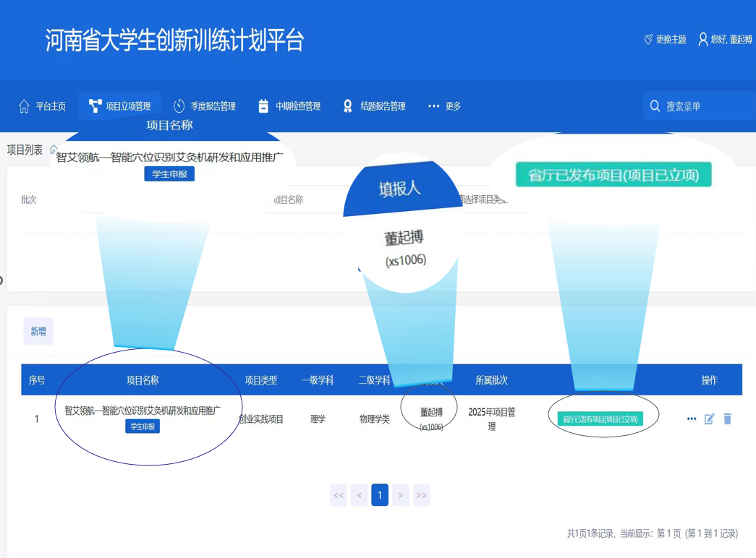
Task: Open the 季度报告管理 menu
Action: click(205, 106)
